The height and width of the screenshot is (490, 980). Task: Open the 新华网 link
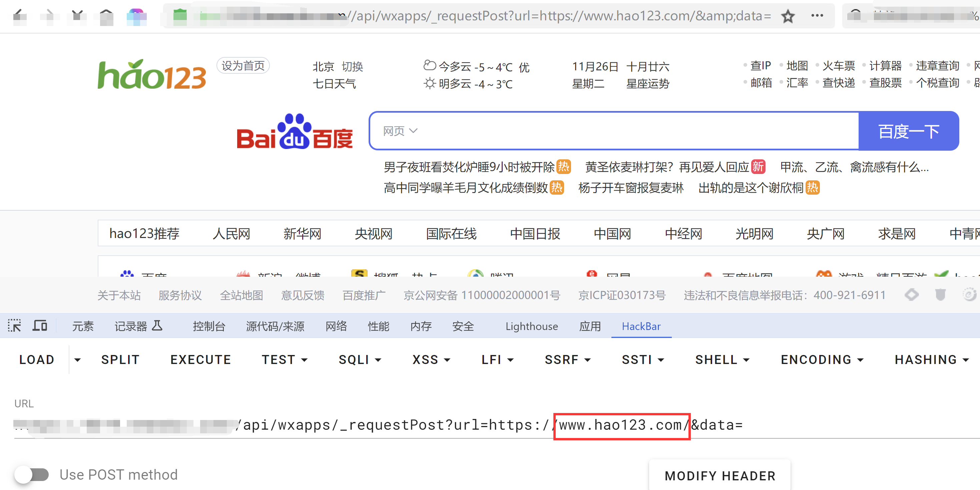point(303,233)
